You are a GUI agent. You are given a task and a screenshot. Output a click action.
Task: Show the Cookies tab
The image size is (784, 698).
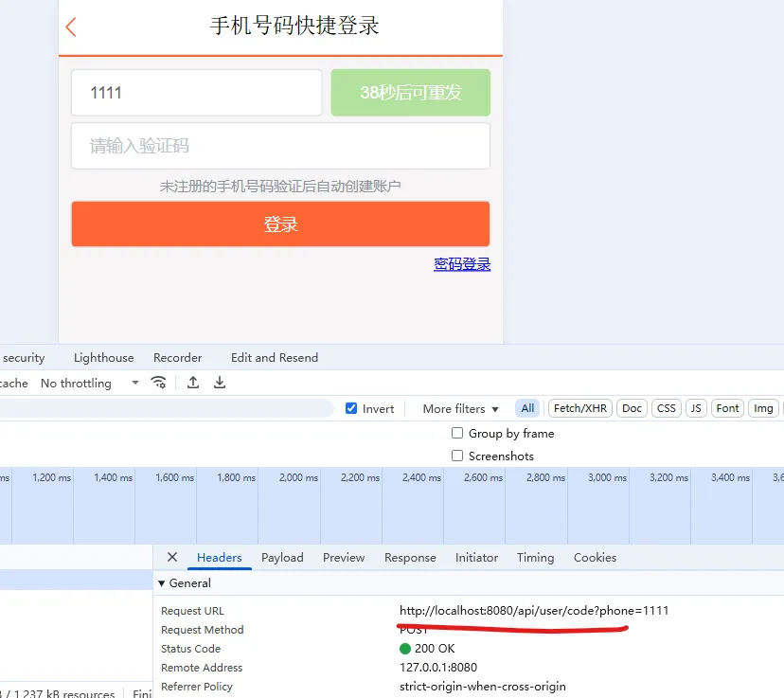pyautogui.click(x=595, y=558)
